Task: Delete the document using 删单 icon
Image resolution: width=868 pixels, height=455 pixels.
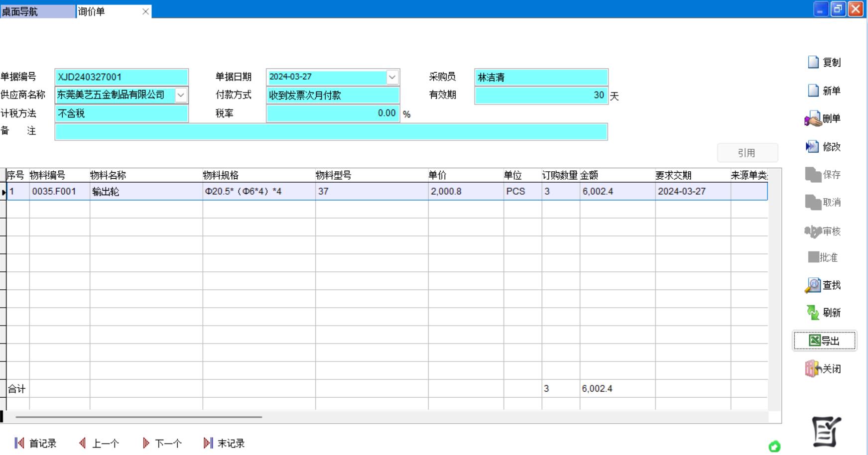Action: [x=825, y=118]
